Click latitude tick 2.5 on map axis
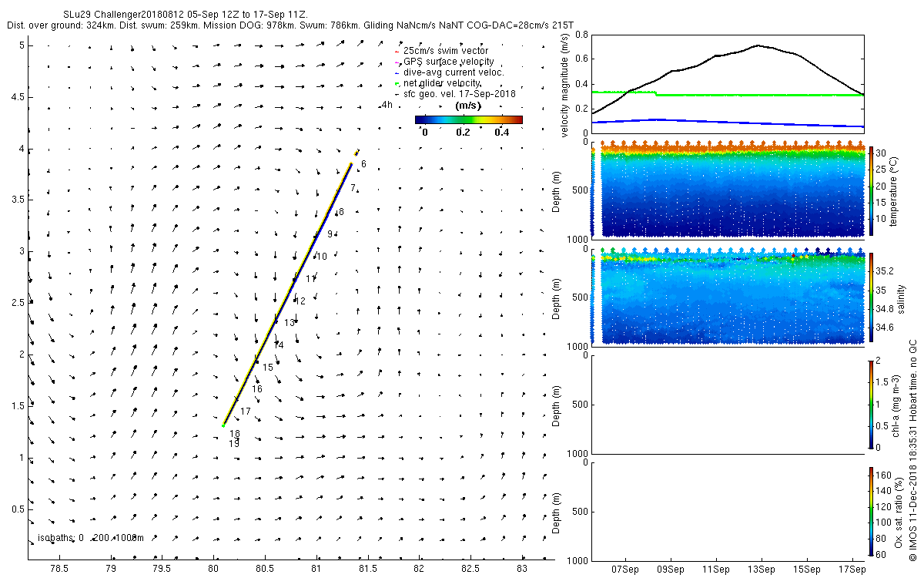 [x=18, y=303]
